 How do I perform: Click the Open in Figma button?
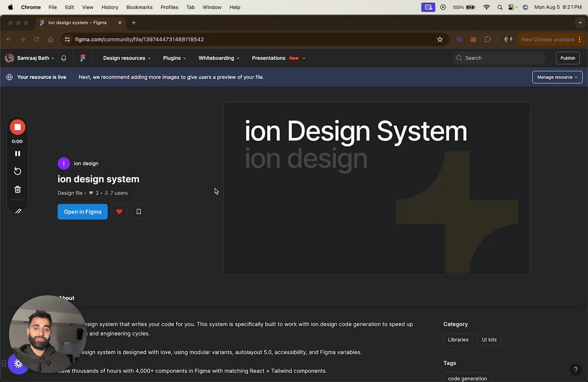[83, 212]
